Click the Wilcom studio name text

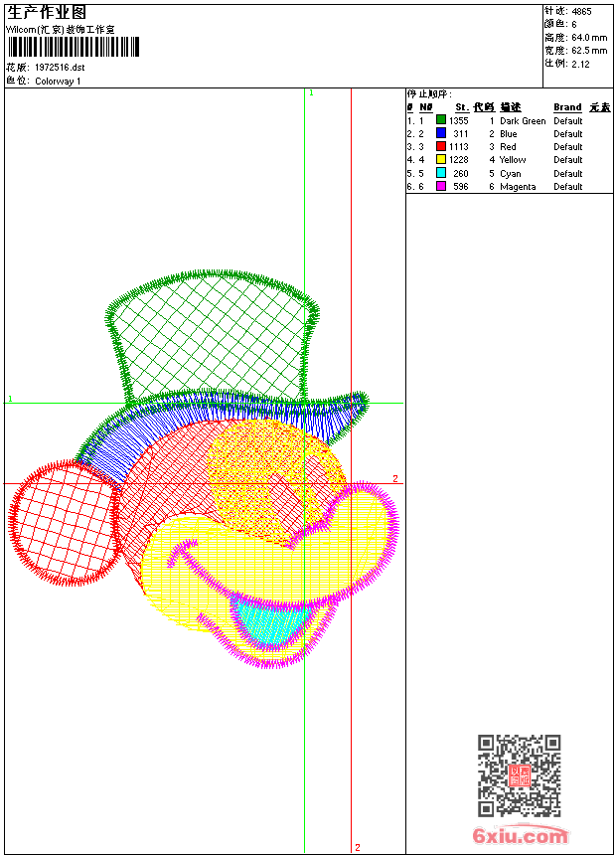60,30
